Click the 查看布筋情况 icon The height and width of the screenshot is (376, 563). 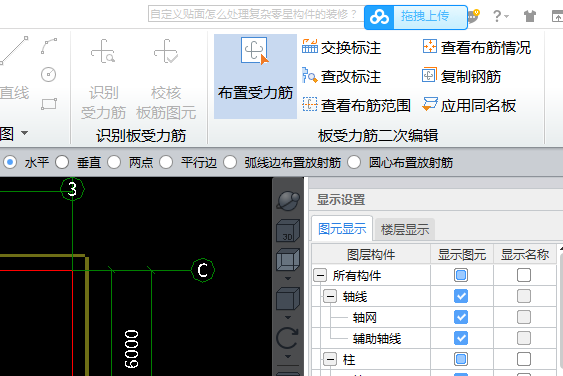pyautogui.click(x=429, y=47)
